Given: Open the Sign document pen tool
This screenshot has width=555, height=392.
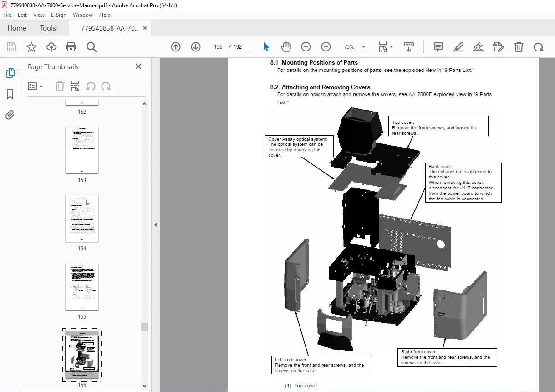Looking at the screenshot, I should tap(478, 47).
